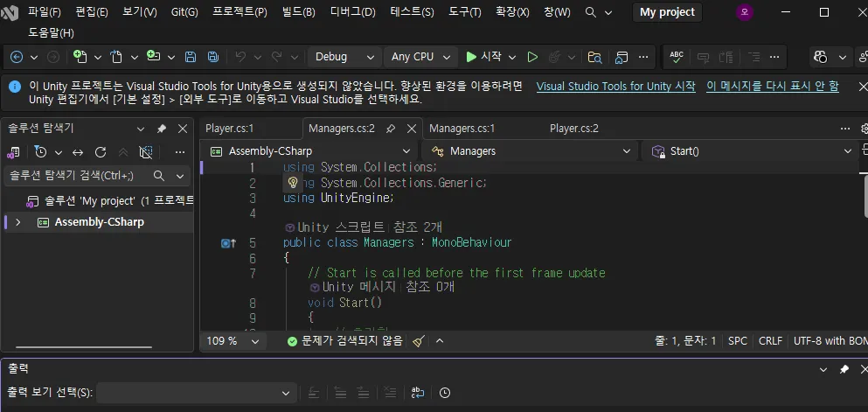
Task: Open the GitHub Copilot icon
Action: point(821,57)
